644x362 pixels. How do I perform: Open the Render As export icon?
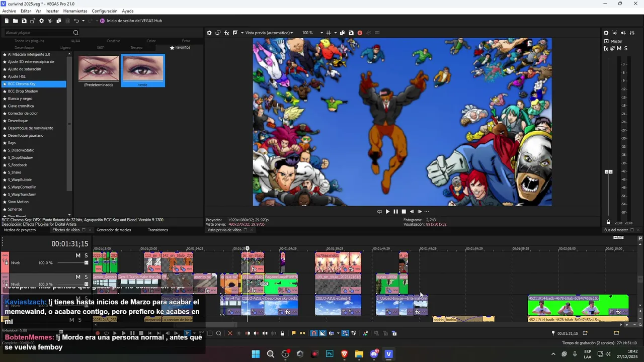click(33, 21)
